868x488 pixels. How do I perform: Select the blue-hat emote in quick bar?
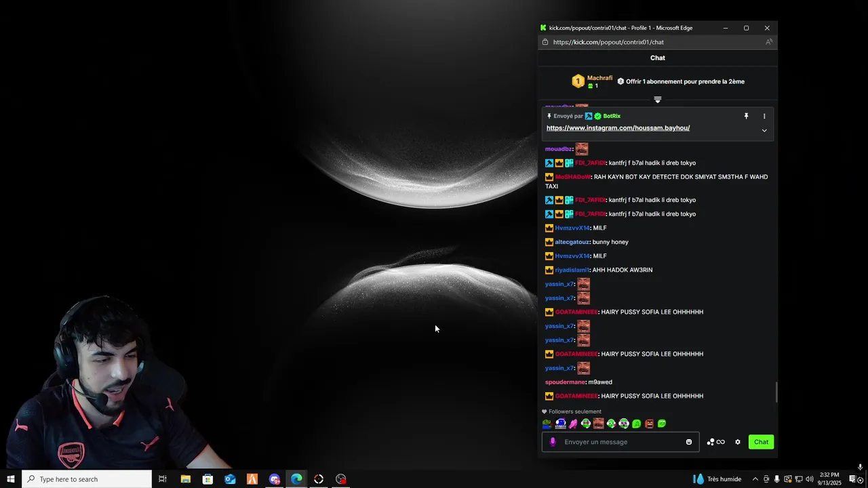pos(560,424)
